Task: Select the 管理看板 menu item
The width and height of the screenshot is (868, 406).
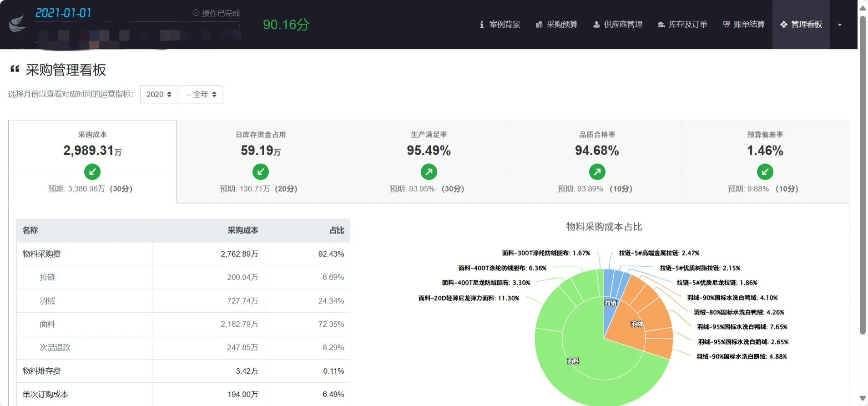Action: pyautogui.click(x=801, y=25)
